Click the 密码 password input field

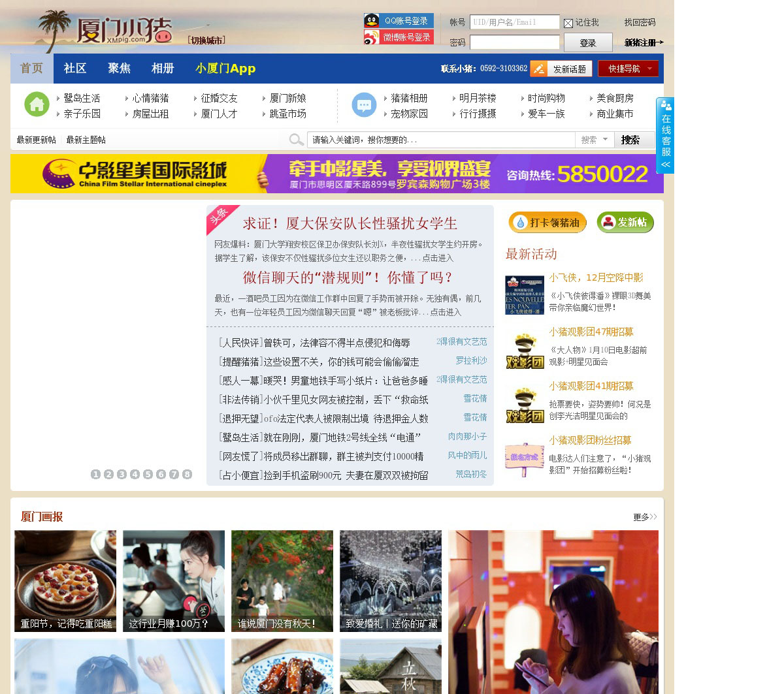pos(514,42)
